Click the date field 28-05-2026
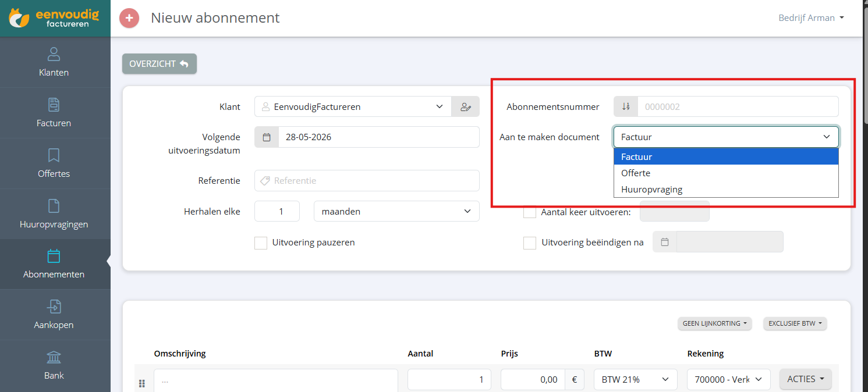The height and width of the screenshot is (392, 868). 379,137
